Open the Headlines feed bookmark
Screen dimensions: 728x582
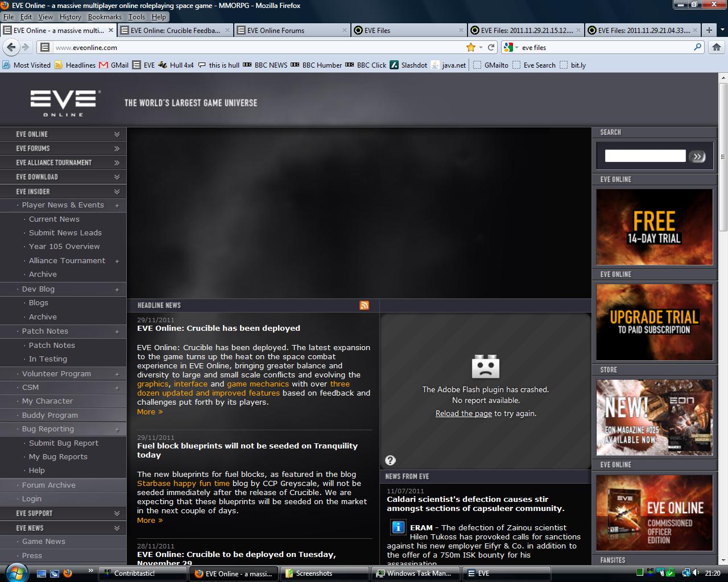75,65
